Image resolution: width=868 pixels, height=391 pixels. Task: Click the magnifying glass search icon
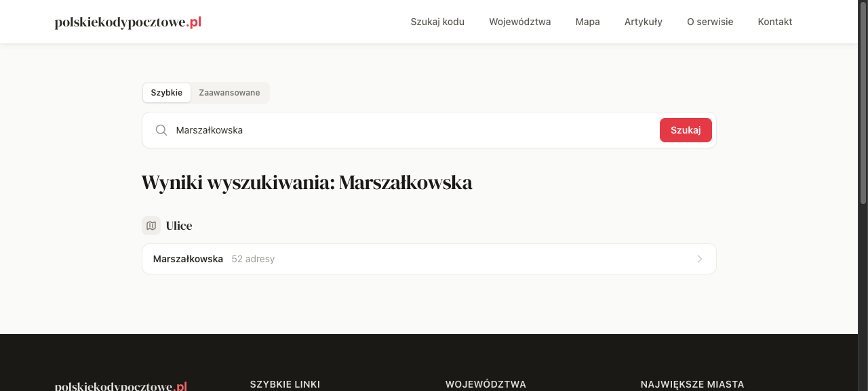tap(161, 130)
